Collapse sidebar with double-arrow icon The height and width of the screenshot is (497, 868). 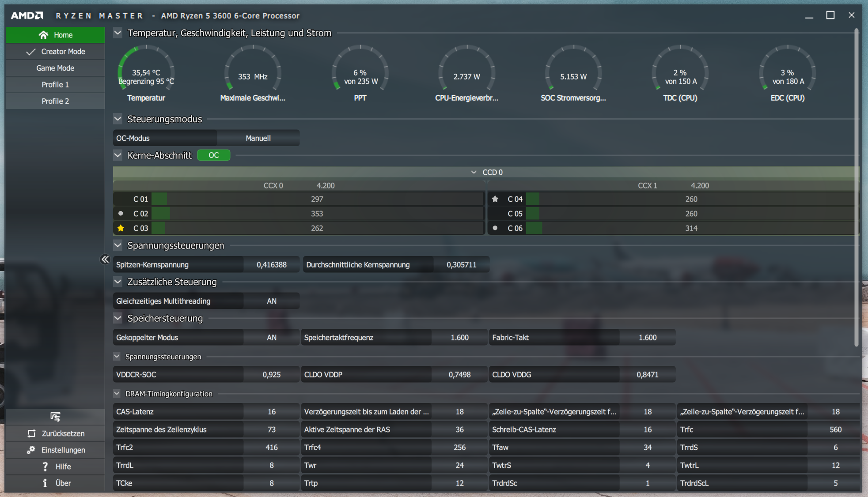click(105, 259)
